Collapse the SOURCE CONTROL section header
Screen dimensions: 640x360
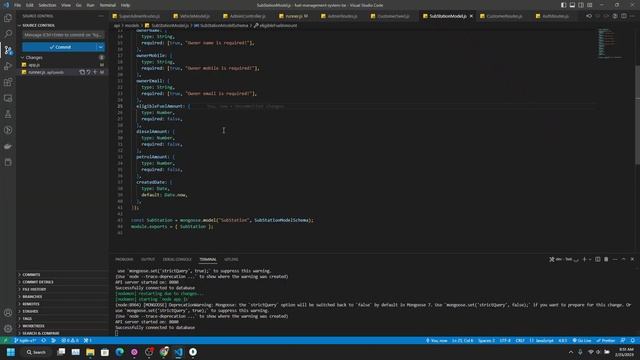pyautogui.click(x=36, y=25)
